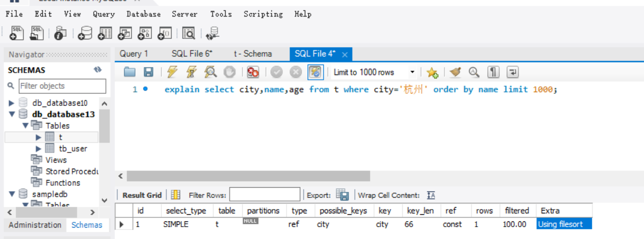Open the Scripting menu

coord(263,14)
